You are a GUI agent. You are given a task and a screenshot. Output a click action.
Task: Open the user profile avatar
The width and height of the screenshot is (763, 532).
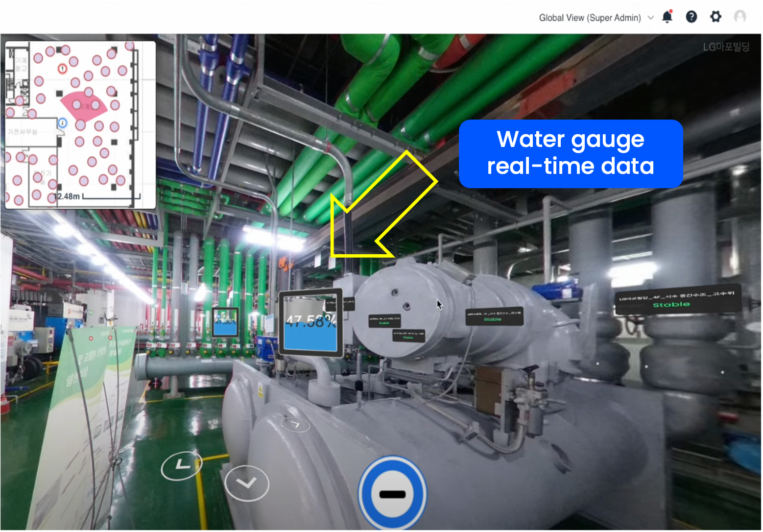pyautogui.click(x=740, y=17)
